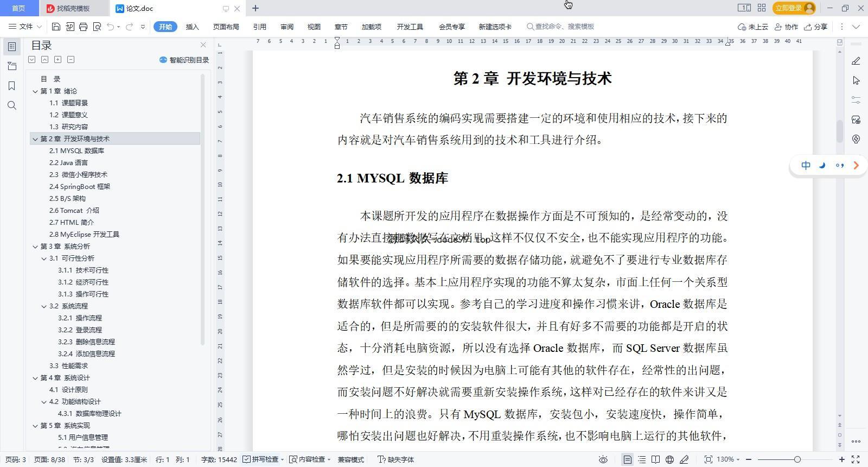Click the Save icon in quick toolbar

click(x=56, y=27)
